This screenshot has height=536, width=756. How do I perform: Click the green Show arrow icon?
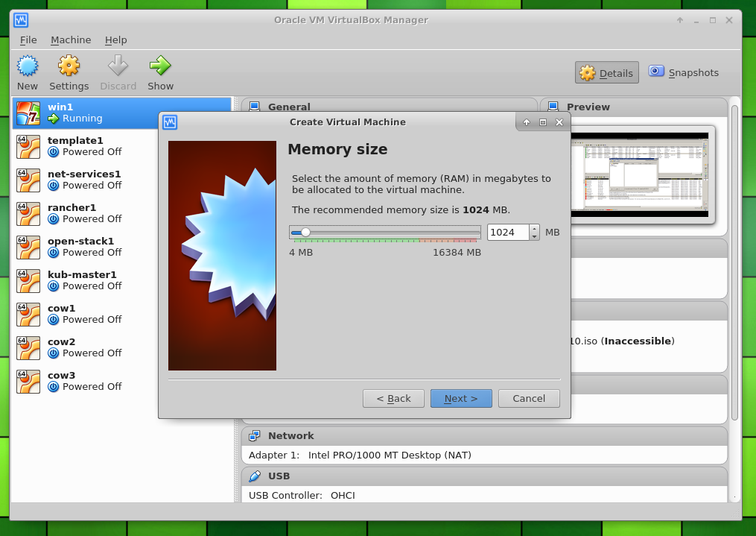160,66
